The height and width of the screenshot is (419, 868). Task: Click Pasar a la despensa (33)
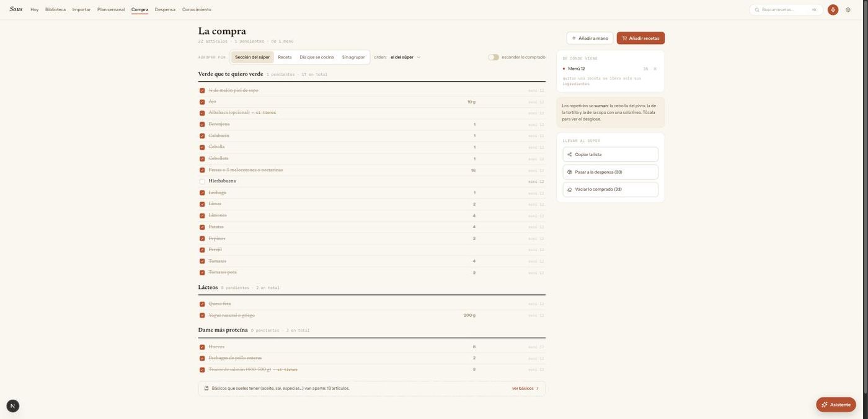click(611, 172)
